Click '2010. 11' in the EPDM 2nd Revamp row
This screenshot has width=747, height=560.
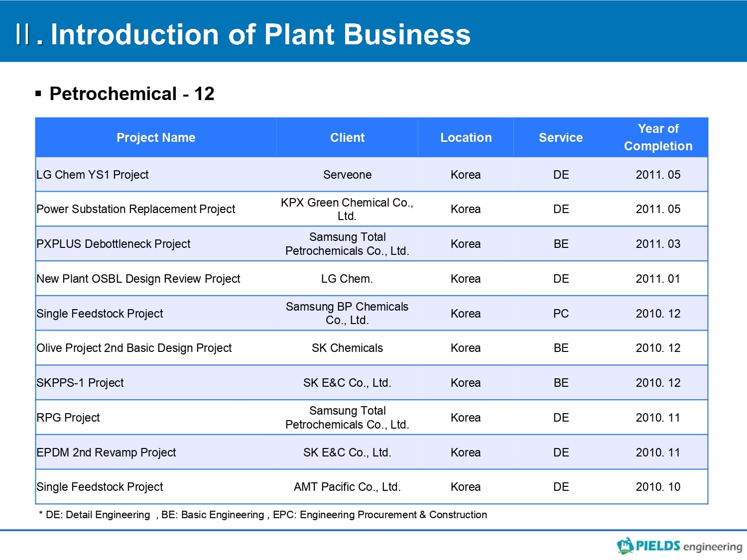[658, 452]
